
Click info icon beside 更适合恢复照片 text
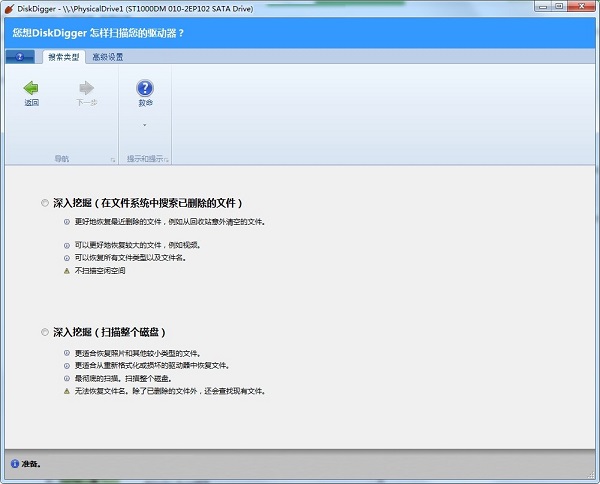[67, 353]
